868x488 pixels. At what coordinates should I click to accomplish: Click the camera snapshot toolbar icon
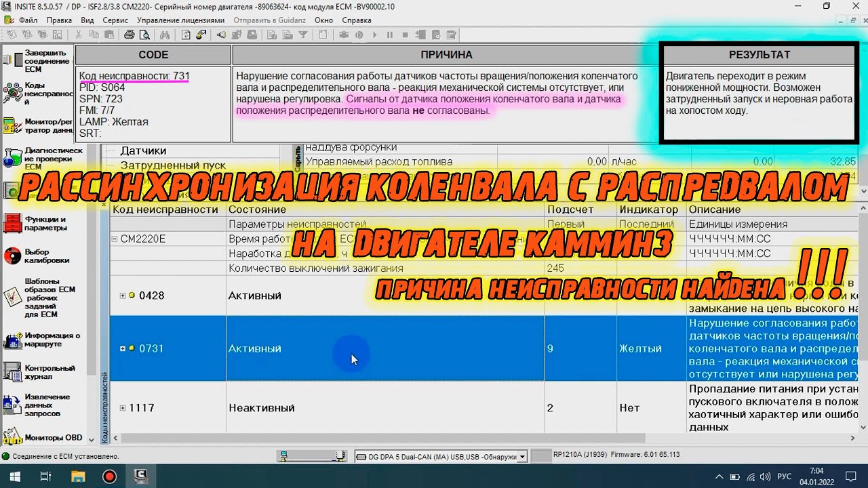pos(344,35)
